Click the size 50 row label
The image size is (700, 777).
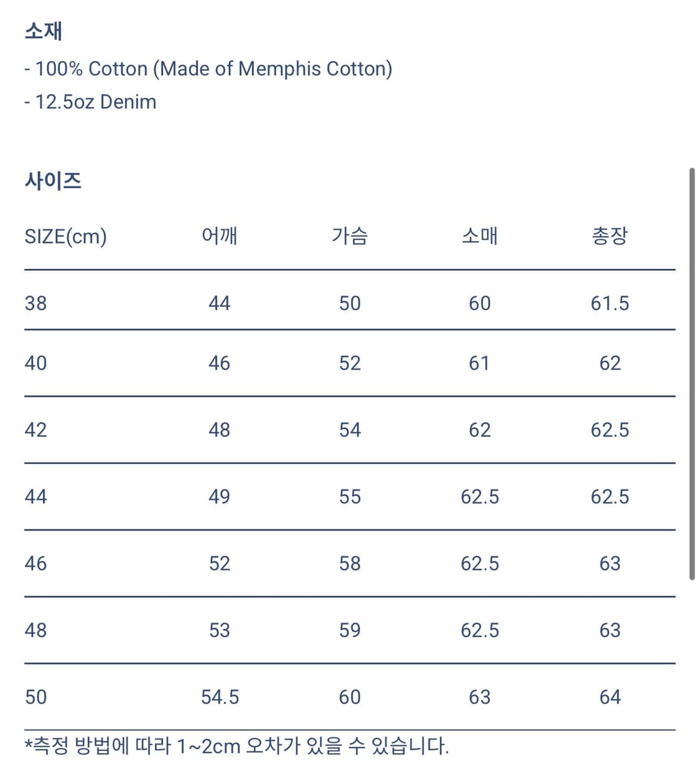pos(35,697)
